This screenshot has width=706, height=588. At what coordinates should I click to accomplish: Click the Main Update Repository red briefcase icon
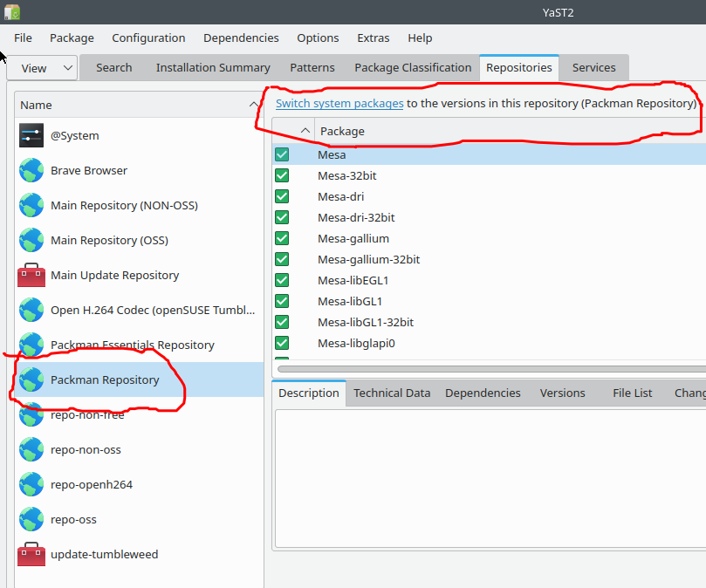(31, 275)
